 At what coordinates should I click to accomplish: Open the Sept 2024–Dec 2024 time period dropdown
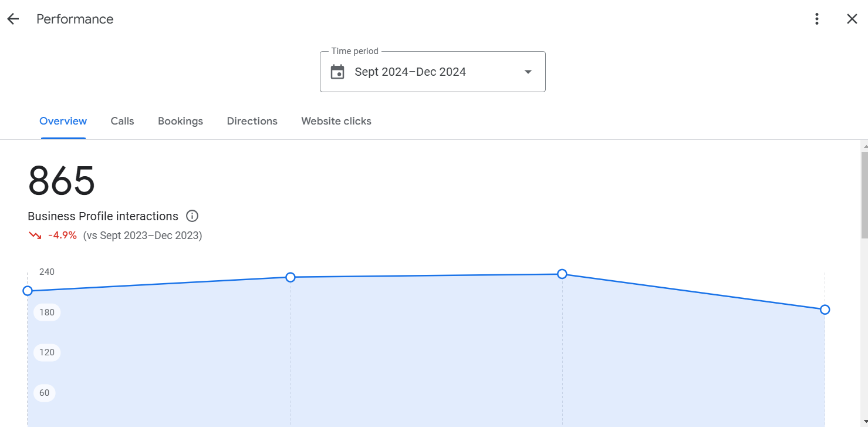tap(433, 71)
